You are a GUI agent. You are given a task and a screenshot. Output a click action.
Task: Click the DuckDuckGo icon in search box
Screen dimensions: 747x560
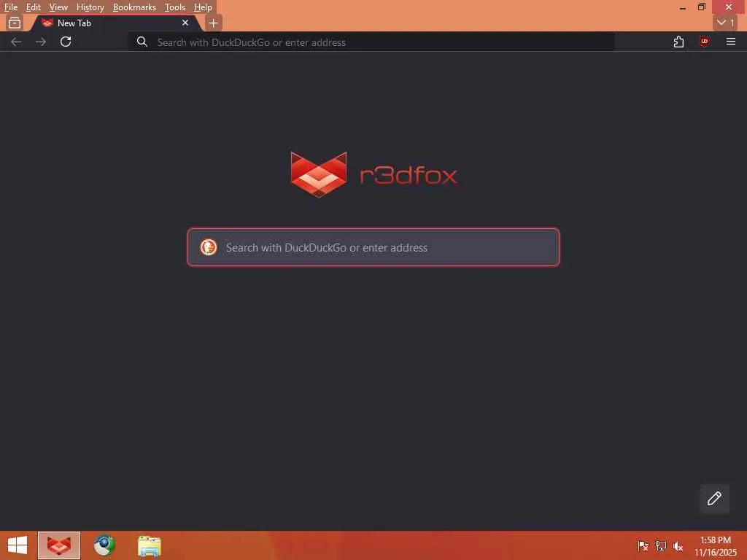click(208, 247)
